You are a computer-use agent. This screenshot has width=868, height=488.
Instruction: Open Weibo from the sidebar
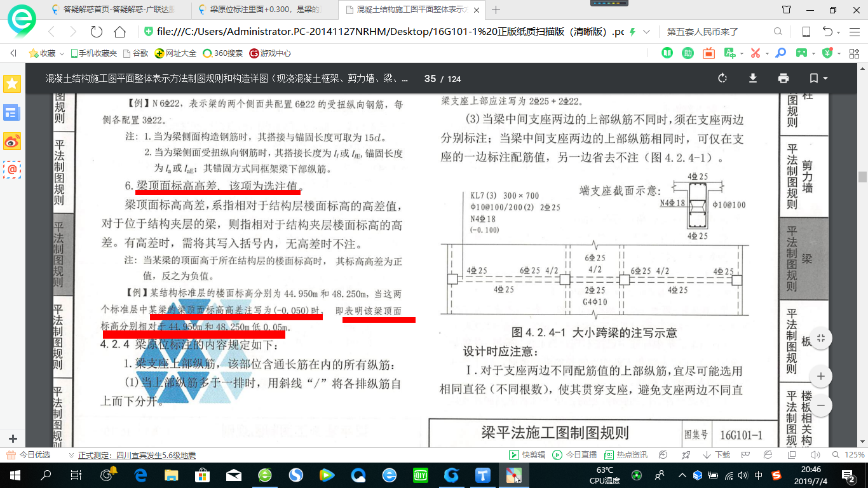coord(12,141)
